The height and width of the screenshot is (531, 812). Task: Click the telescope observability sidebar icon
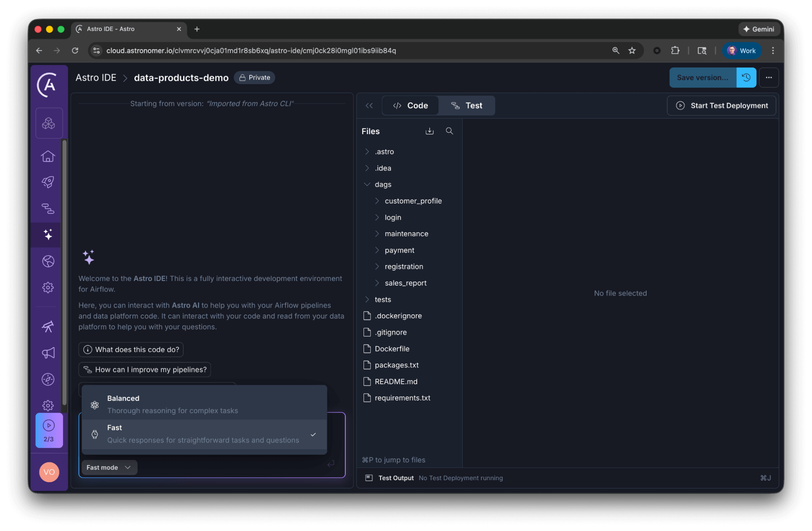click(x=48, y=326)
